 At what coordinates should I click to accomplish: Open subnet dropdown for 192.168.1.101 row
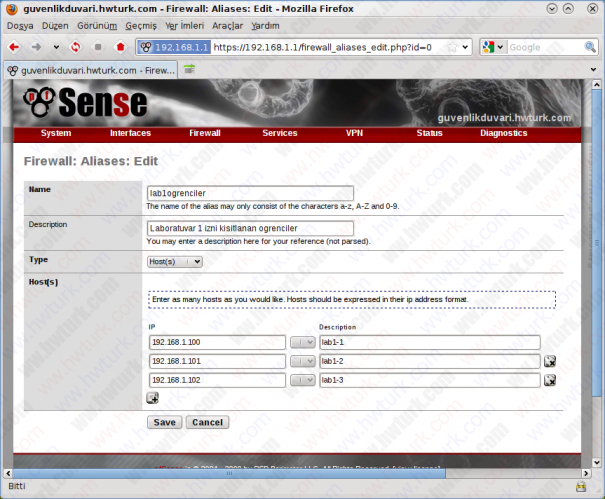coord(302,361)
